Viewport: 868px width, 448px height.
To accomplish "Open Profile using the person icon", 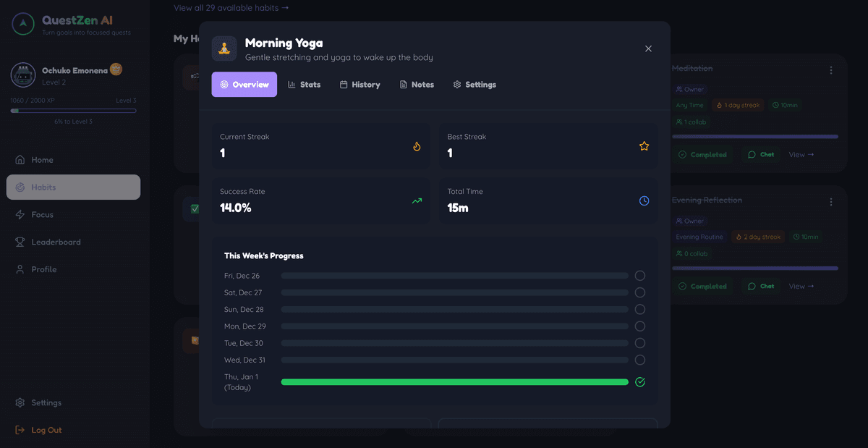I will click(x=20, y=269).
